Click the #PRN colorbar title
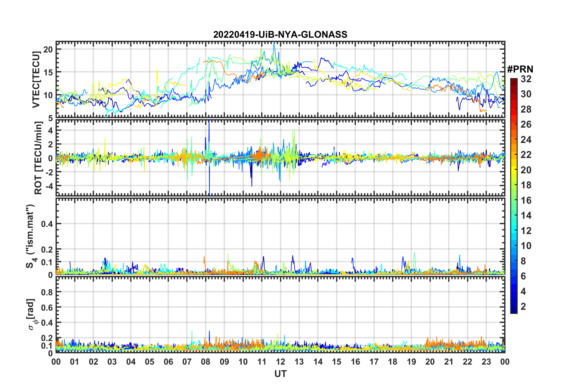The image size is (561, 392). (520, 69)
